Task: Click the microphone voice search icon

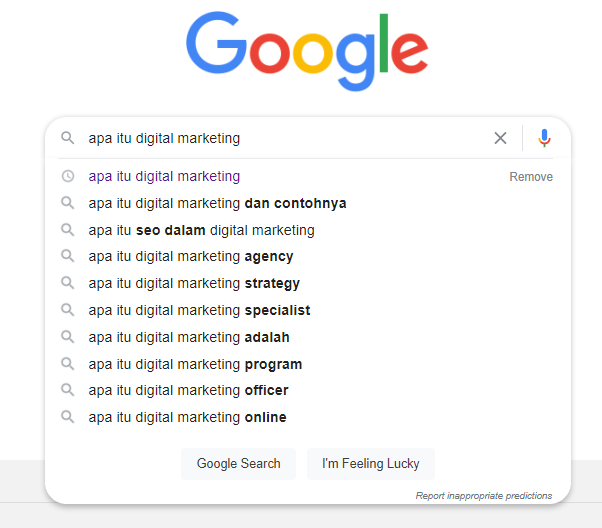Action: pos(544,138)
